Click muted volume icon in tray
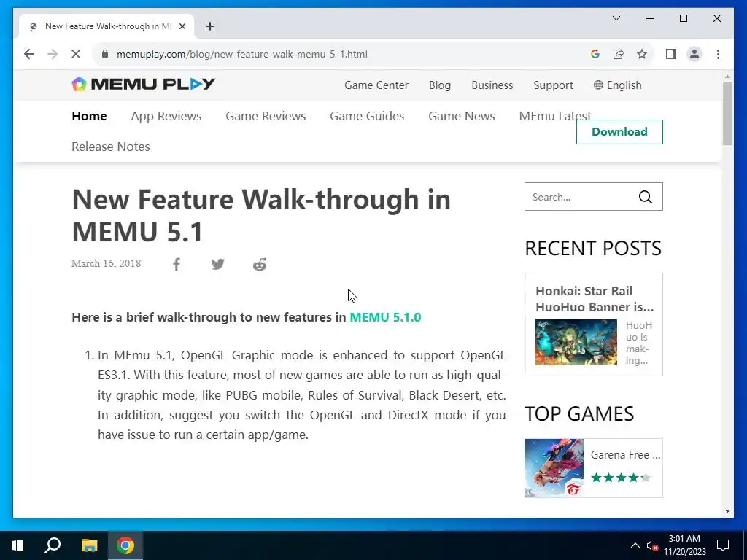This screenshot has width=747, height=560. [x=652, y=546]
